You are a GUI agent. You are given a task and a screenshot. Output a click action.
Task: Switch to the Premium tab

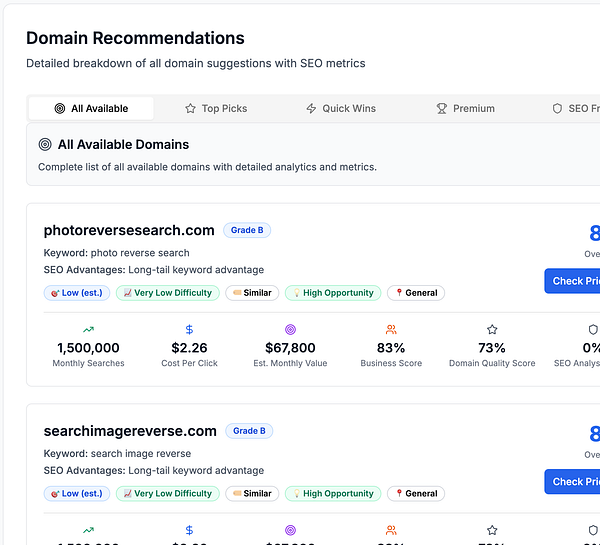pos(466,108)
